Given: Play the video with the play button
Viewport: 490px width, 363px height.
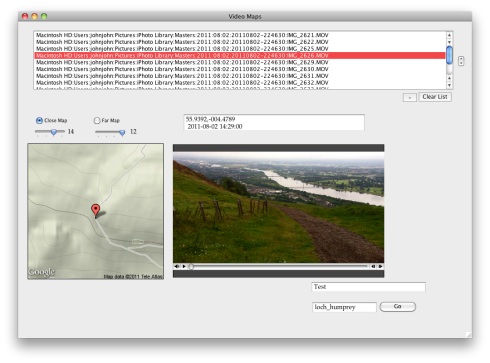Looking at the screenshot, I should click(x=184, y=266).
